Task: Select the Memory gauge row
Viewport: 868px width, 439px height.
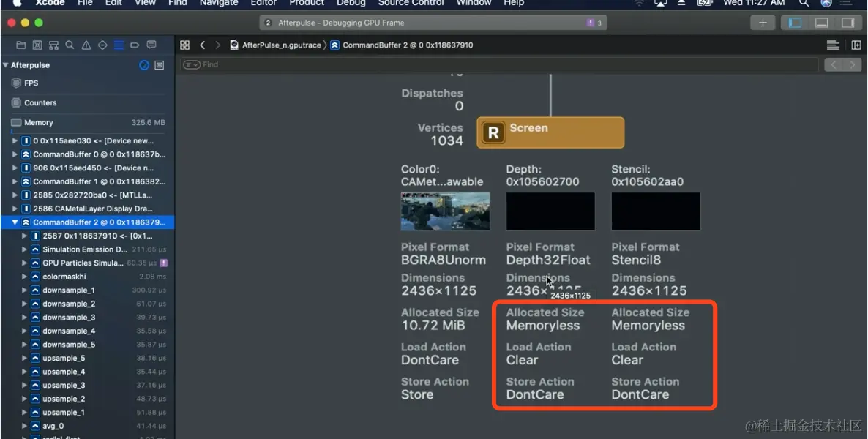Action: click(x=87, y=123)
